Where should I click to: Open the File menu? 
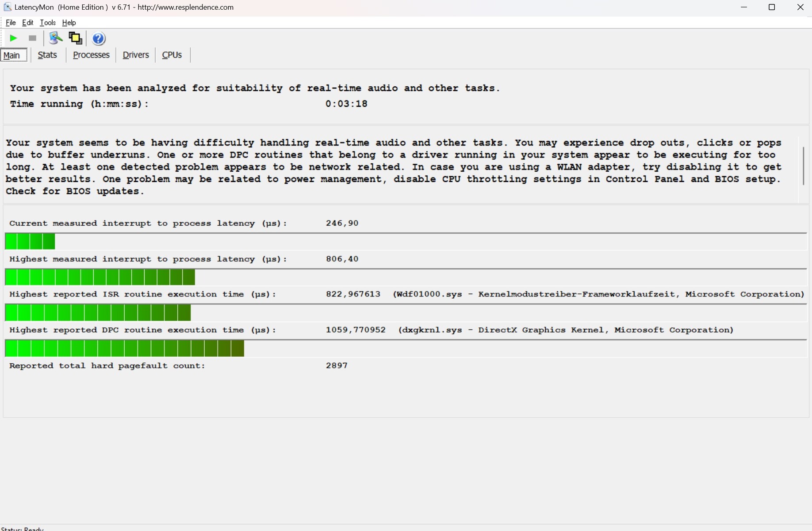[x=11, y=23]
